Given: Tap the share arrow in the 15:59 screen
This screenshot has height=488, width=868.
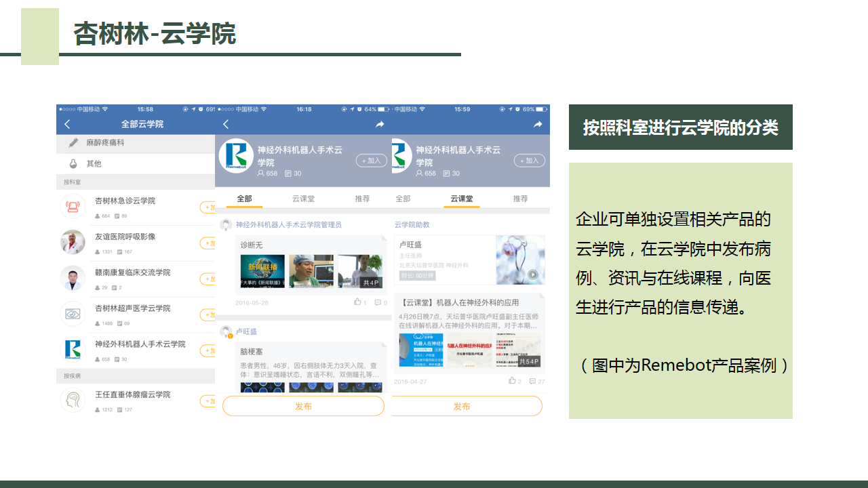Looking at the screenshot, I should (538, 124).
